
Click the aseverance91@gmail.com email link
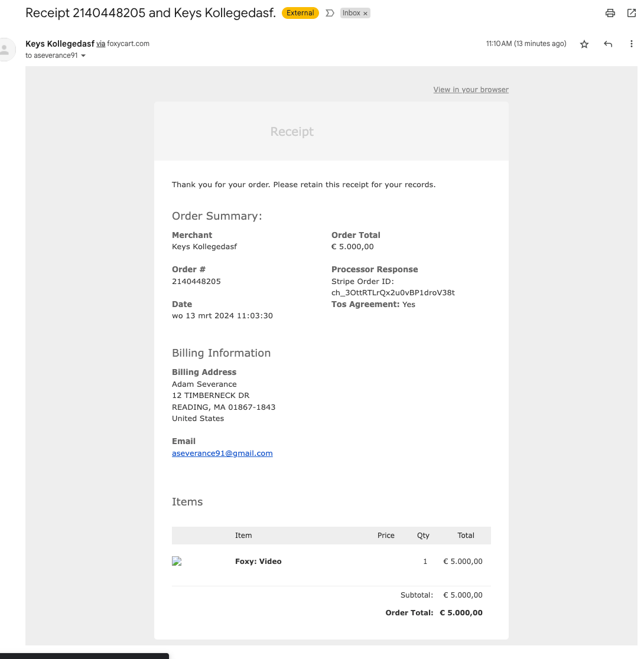(x=222, y=453)
